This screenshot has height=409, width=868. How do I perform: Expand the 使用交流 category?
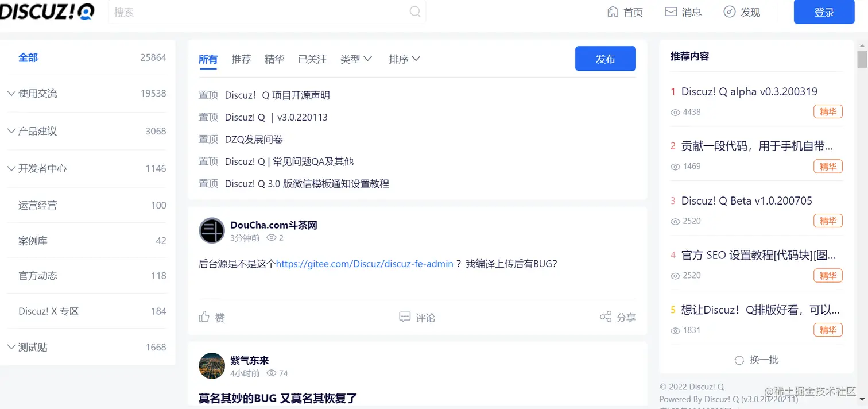(11, 93)
